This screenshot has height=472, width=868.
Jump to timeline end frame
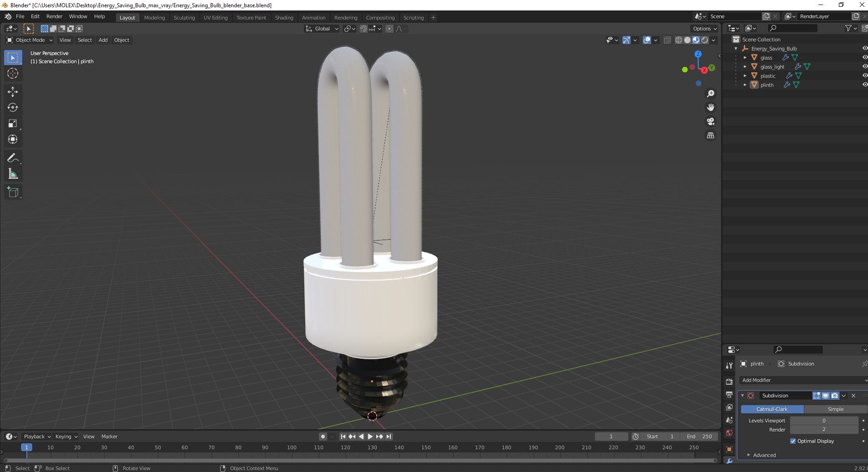pyautogui.click(x=389, y=437)
